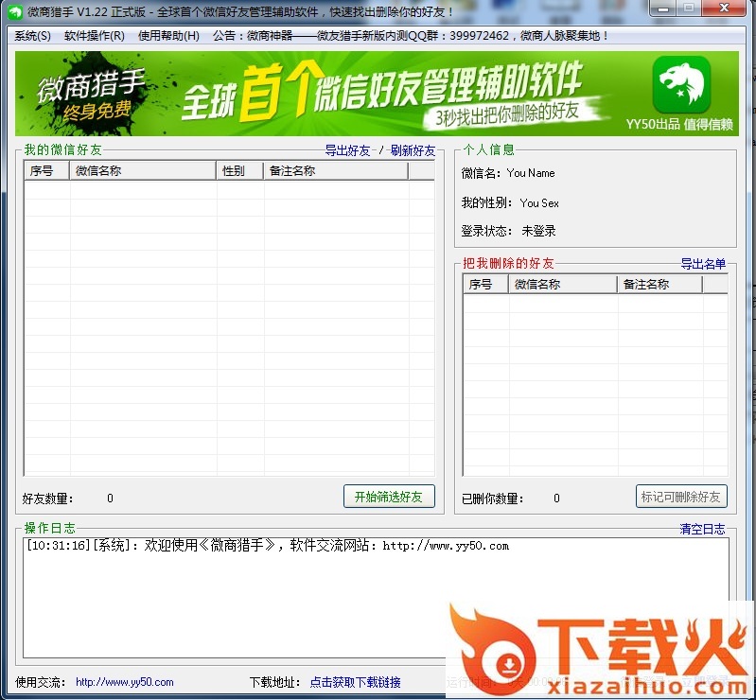Viewport: 756px width, 700px height.
Task: Close the 微商猎手 window
Action: pos(724,9)
